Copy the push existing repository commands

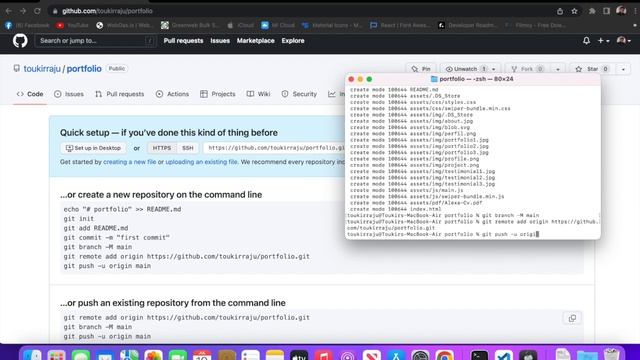click(572, 318)
